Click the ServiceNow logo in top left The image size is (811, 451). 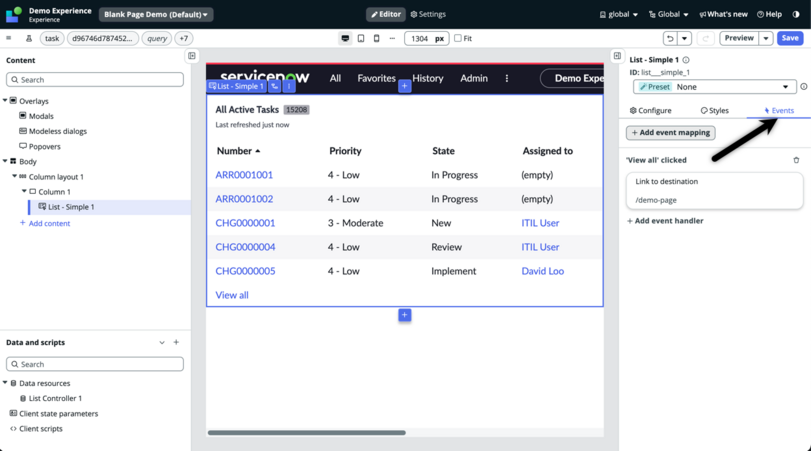point(13,14)
